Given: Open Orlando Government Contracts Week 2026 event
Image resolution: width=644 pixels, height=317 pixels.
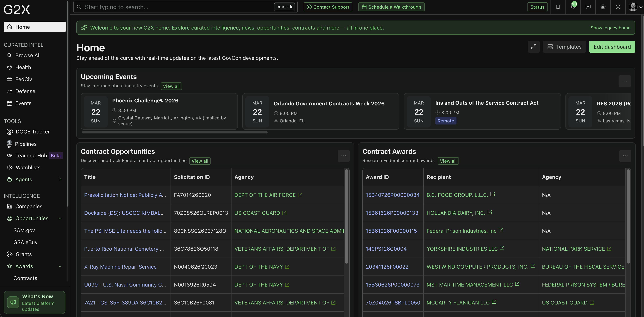Looking at the screenshot, I should 321,111.
